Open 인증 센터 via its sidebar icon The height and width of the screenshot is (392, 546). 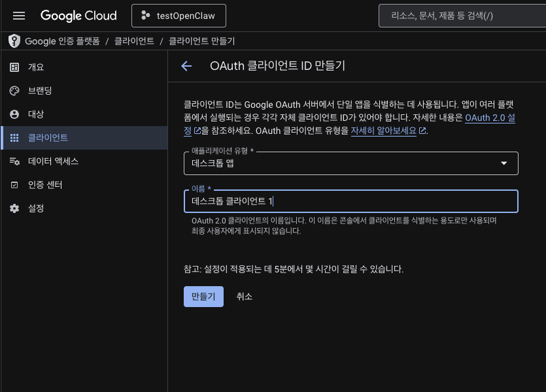(x=15, y=185)
